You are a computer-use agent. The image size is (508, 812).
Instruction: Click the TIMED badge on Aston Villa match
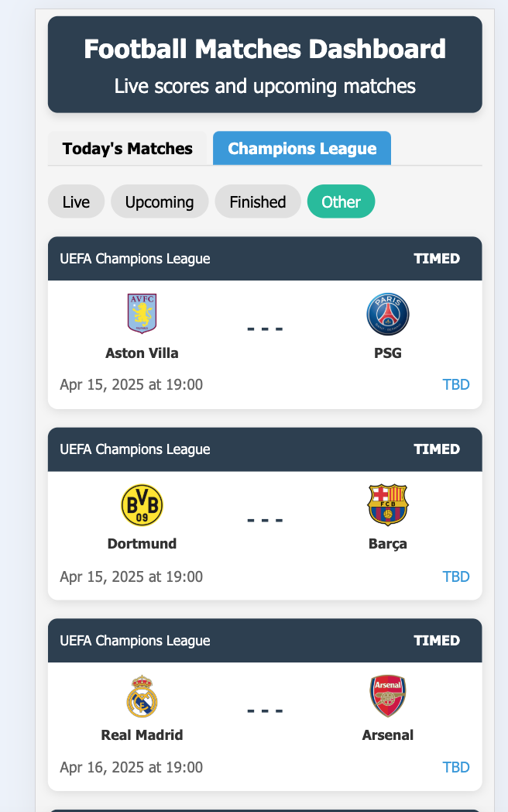(x=437, y=258)
